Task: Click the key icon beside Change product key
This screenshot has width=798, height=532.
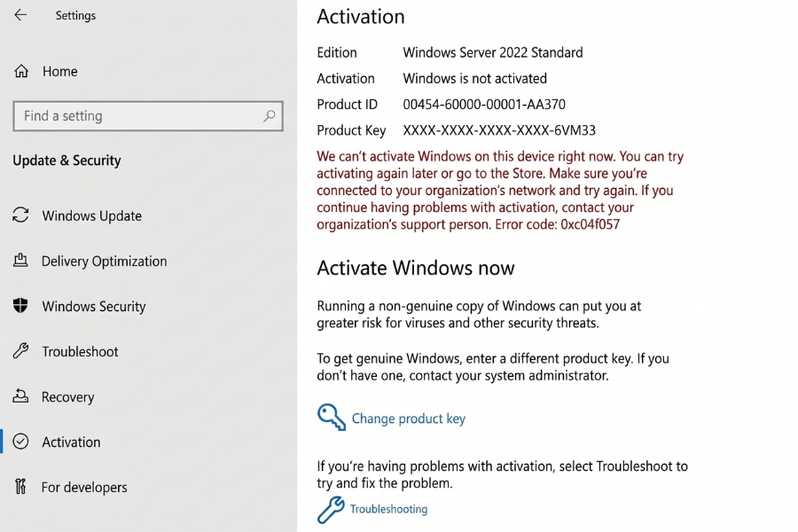Action: tap(332, 418)
